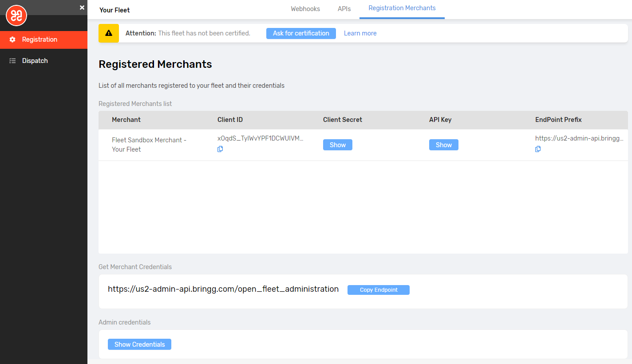Click the Merchant column header
The height and width of the screenshot is (364, 632).
(x=126, y=120)
